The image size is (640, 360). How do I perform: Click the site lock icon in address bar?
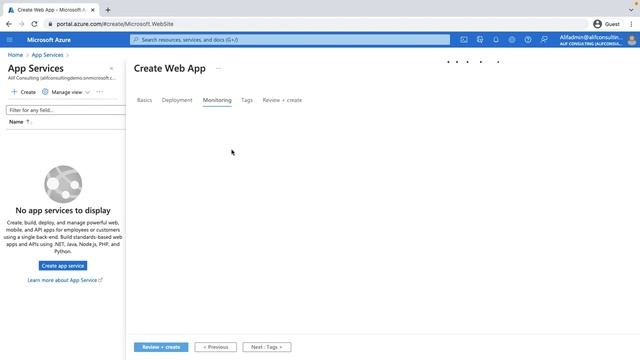[x=50, y=24]
